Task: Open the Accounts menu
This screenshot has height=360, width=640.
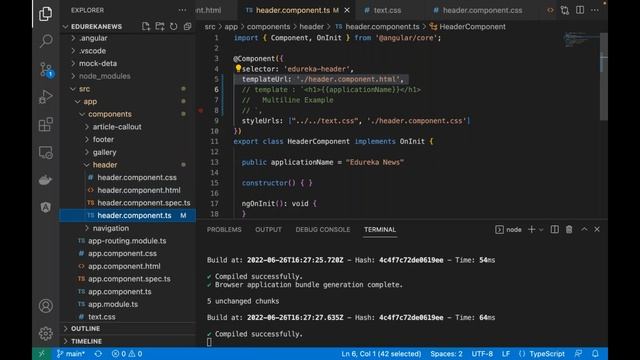Action: tap(46, 306)
